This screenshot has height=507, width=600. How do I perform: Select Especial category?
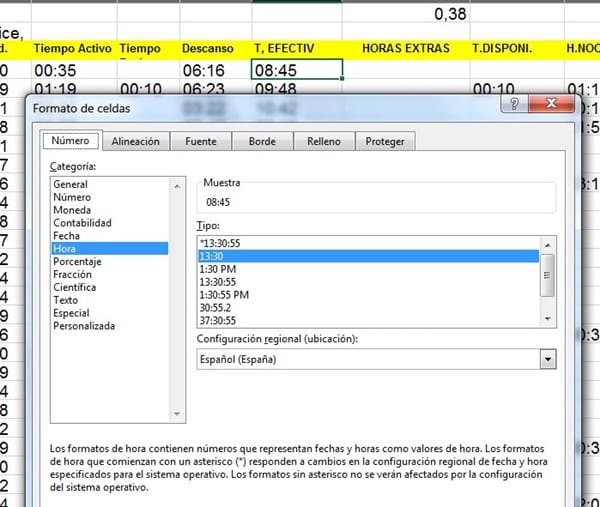109,313
